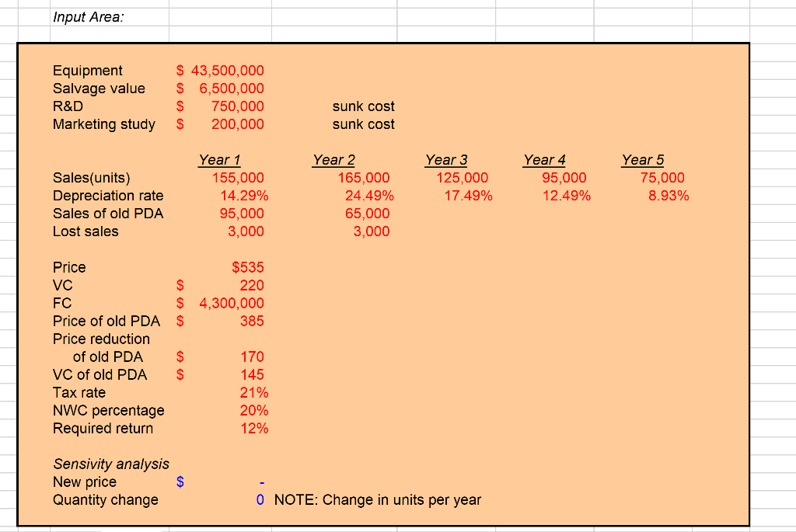
Task: Click the Marketing study label
Action: click(104, 124)
